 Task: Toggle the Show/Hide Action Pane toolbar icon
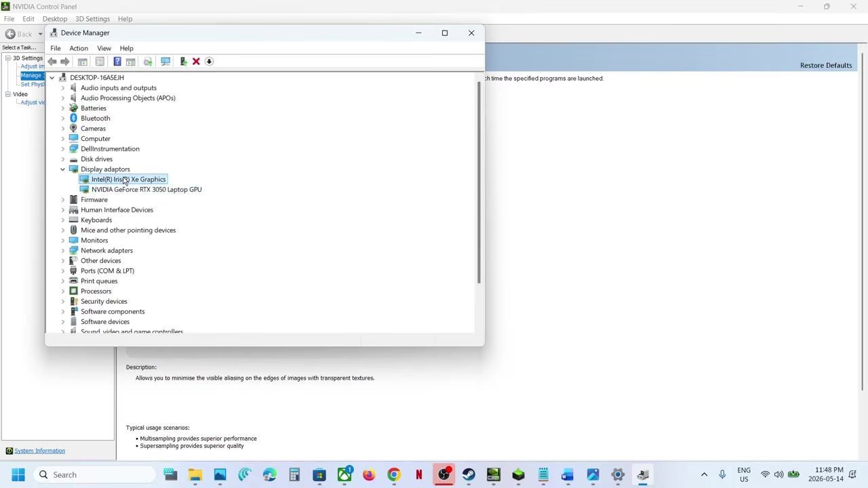pyautogui.click(x=130, y=62)
